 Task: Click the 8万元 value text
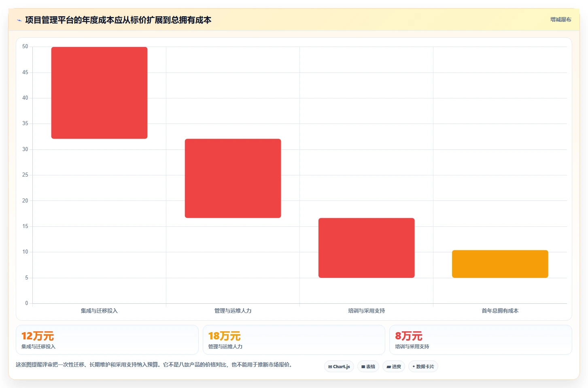(x=409, y=336)
